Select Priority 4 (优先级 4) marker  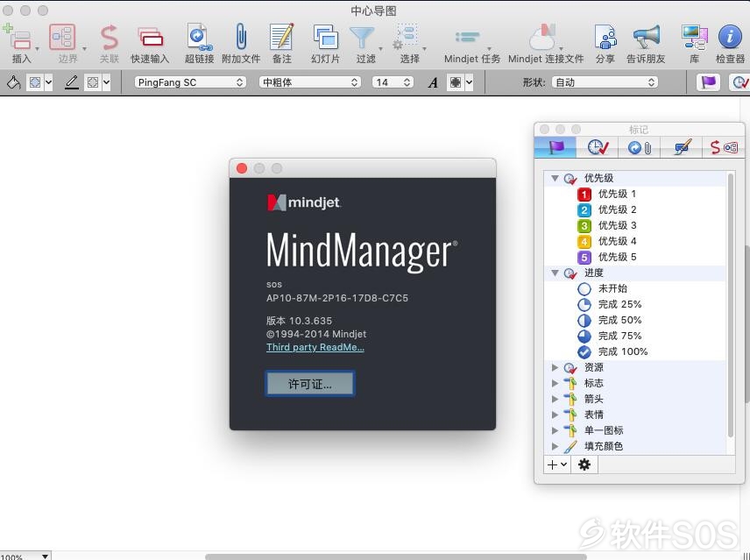click(607, 241)
